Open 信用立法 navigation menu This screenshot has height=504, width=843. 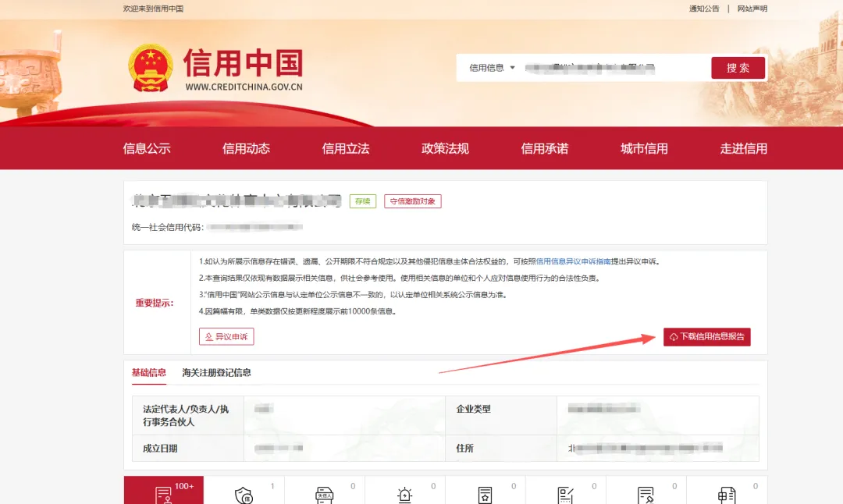pos(346,149)
